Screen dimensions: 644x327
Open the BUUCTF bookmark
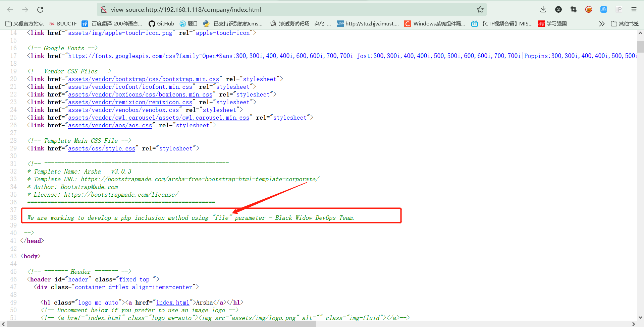(x=63, y=24)
